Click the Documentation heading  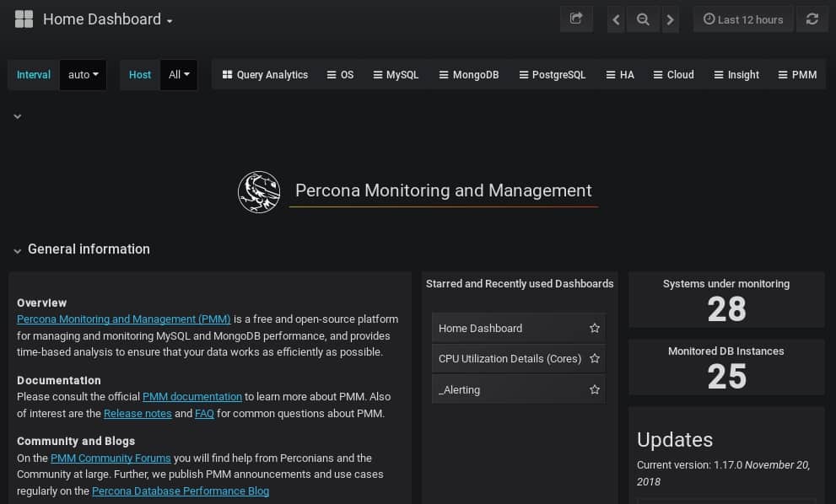(59, 380)
